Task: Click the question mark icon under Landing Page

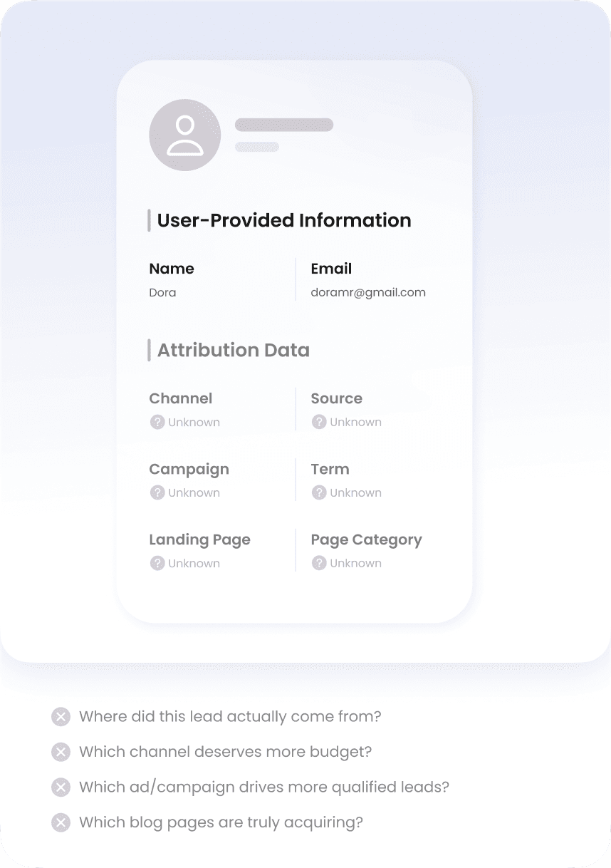Action: click(x=157, y=563)
